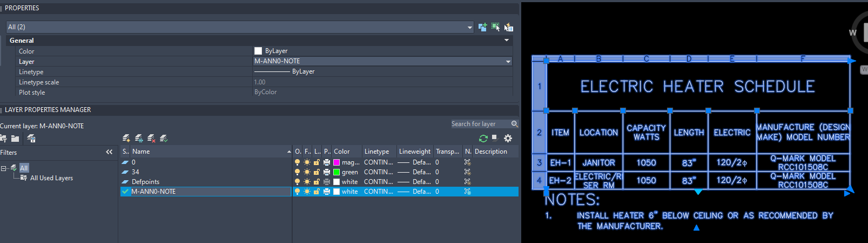Turn off Defpoints layer lightbulb

(297, 182)
